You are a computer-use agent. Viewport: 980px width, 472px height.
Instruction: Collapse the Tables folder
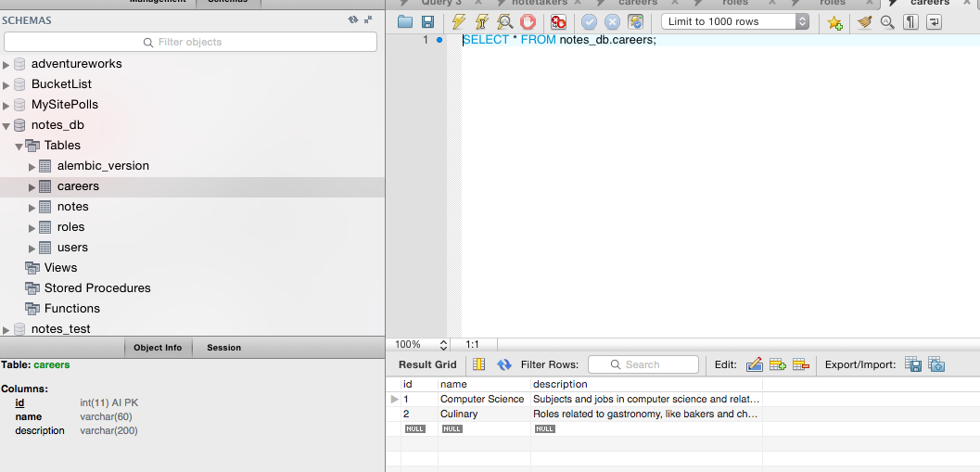click(x=19, y=146)
